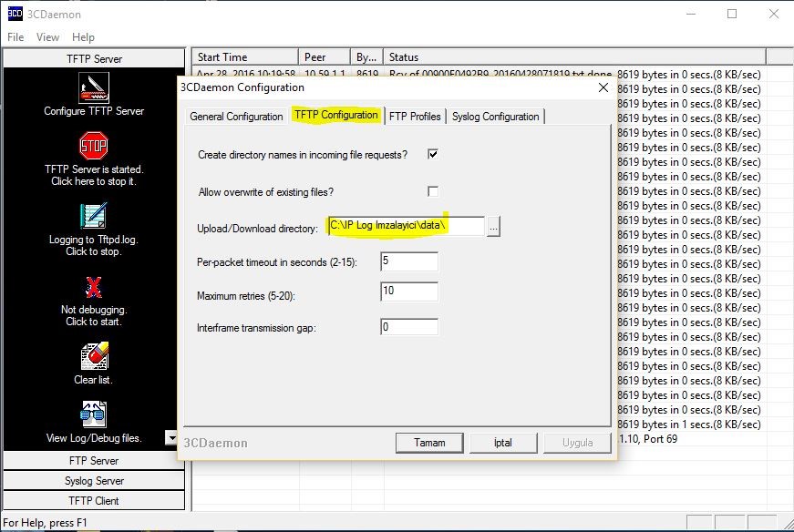Cancel the dialog with İptal button
The width and height of the screenshot is (794, 532).
coord(502,443)
